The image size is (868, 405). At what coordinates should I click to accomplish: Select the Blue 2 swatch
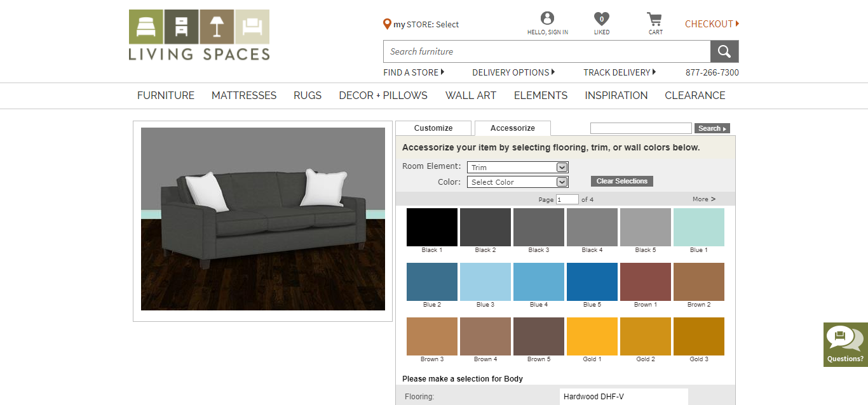(432, 282)
